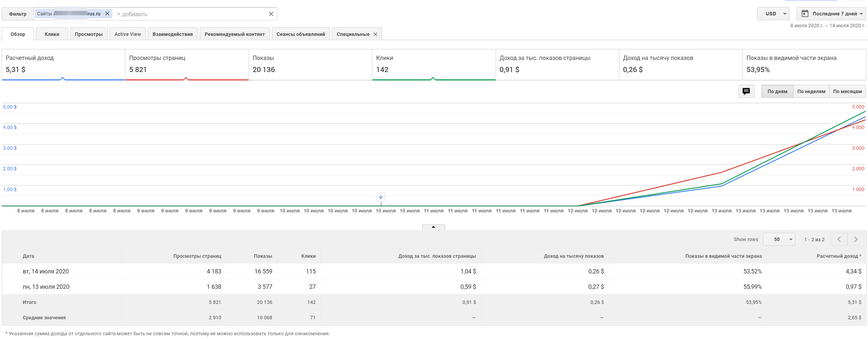This screenshot has height=339, width=868.
Task: Toggle Просмотры страниц metric on chart
Action: [x=187, y=65]
